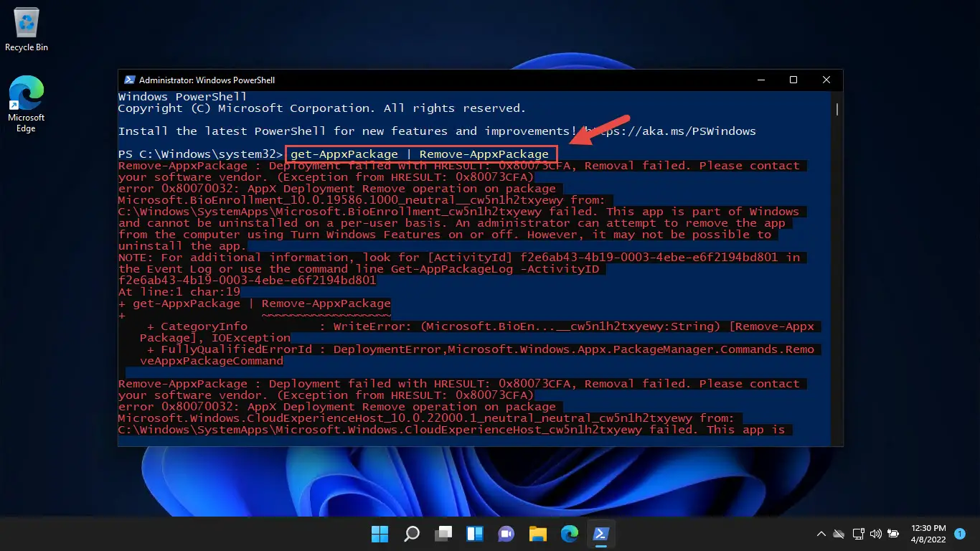Open the clock showing 12:30 PM
Viewport: 980px width, 551px height.
[928, 533]
